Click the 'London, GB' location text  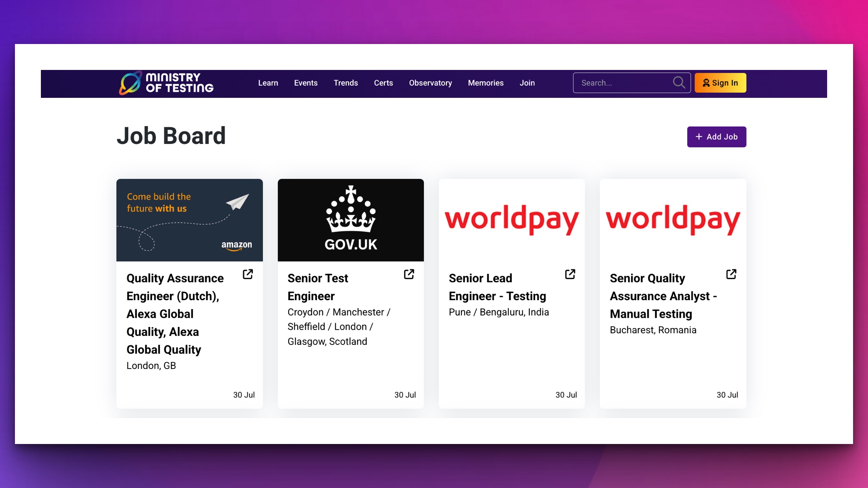151,366
